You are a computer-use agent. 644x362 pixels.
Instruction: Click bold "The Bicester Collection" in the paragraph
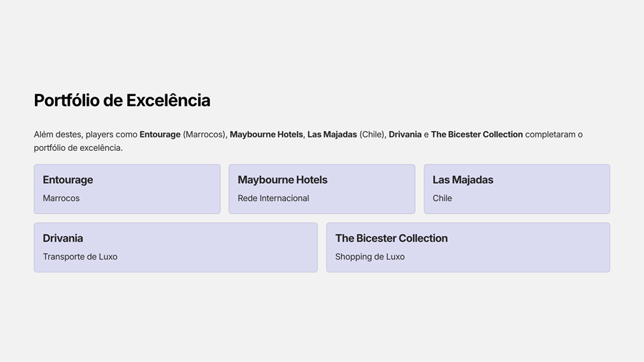477,134
